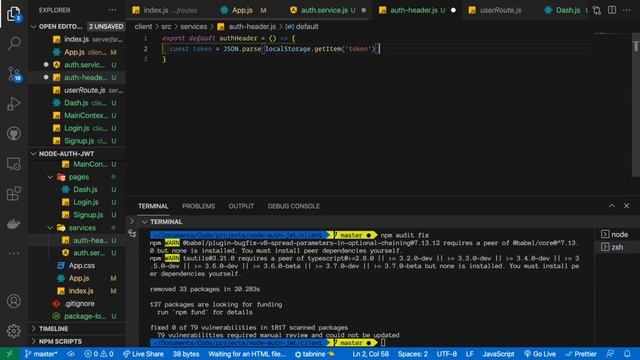
Task: Open the GitHub view icon
Action: point(14,133)
